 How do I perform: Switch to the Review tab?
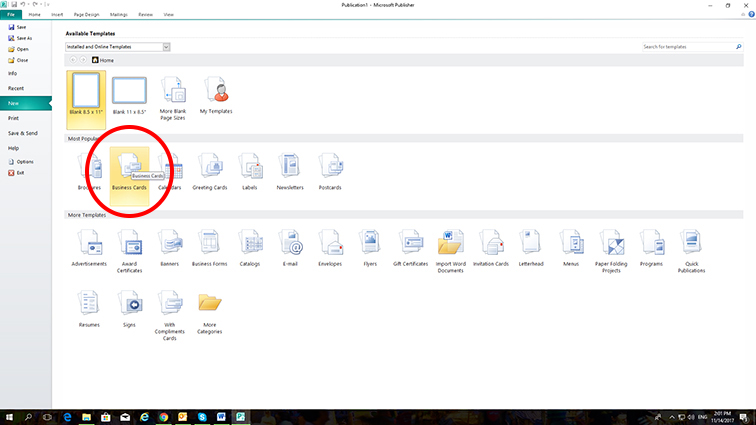[x=146, y=14]
